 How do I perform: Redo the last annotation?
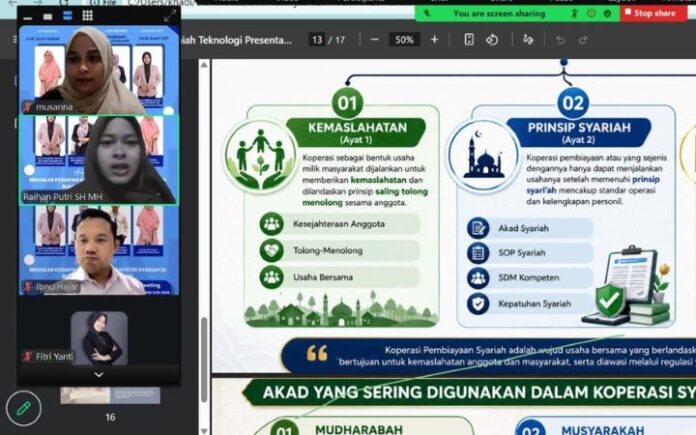[583, 40]
